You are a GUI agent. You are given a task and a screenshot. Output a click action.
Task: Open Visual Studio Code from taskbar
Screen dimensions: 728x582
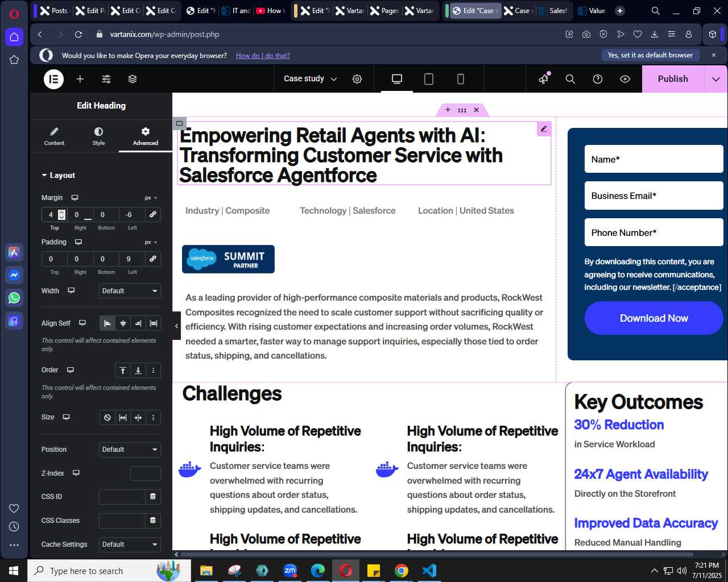coord(429,571)
